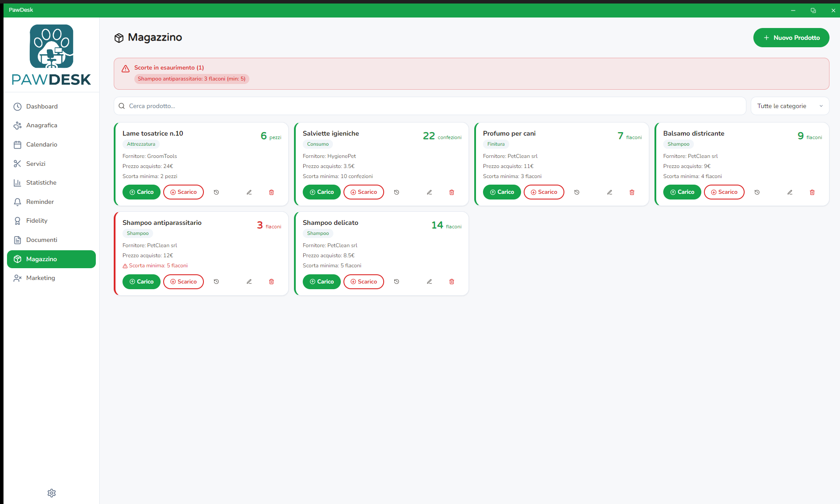Viewport: 840px width, 504px height.
Task: Add a Nuovo Prodotto
Action: [x=791, y=38]
